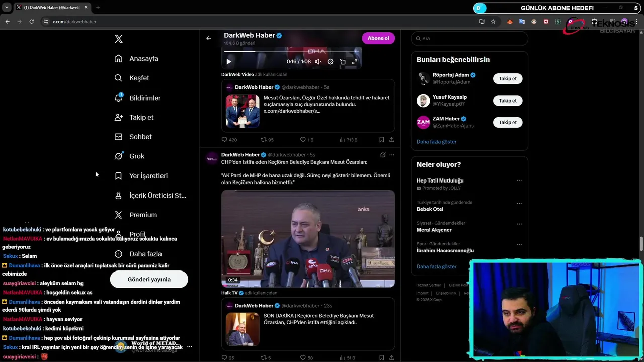Click Grok icon on Keçiören post
644x362 pixels.
(x=383, y=155)
